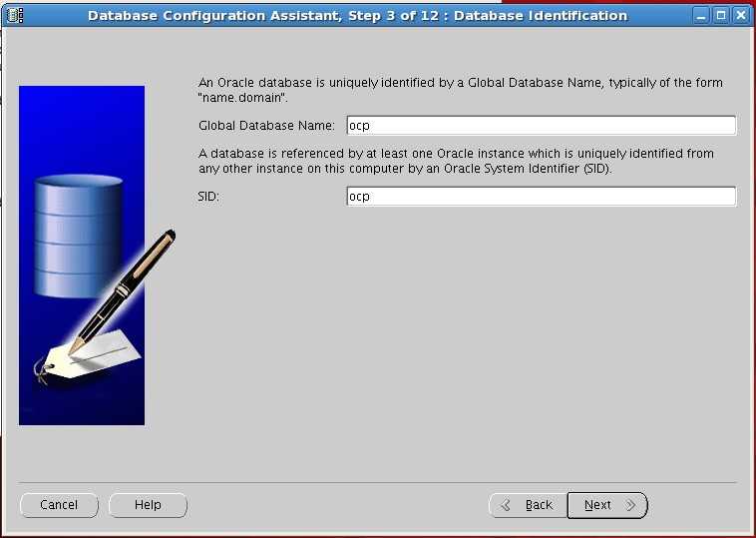Focus the Global Database Name field

[x=542, y=126]
